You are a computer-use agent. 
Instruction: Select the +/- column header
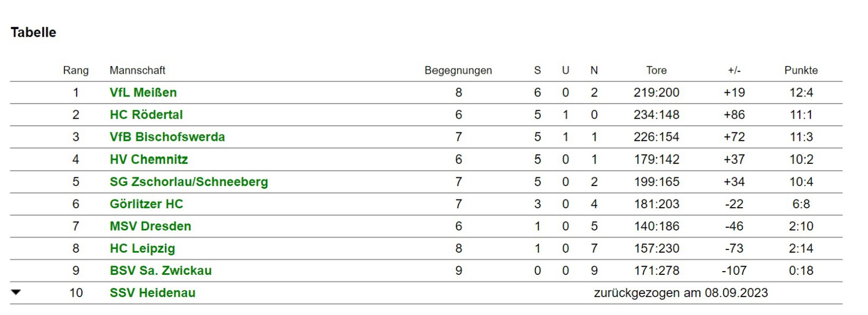click(x=734, y=70)
